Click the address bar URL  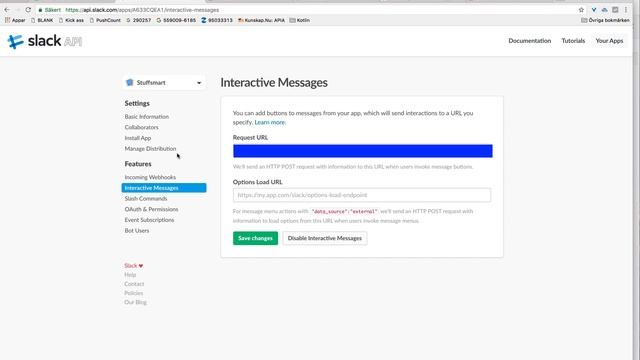[x=142, y=10]
